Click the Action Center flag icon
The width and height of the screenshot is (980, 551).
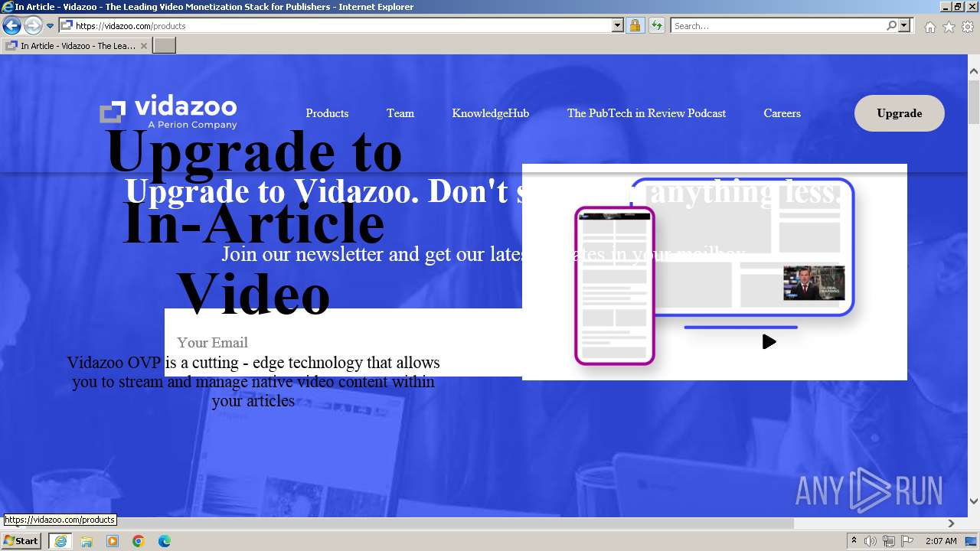pyautogui.click(x=907, y=541)
